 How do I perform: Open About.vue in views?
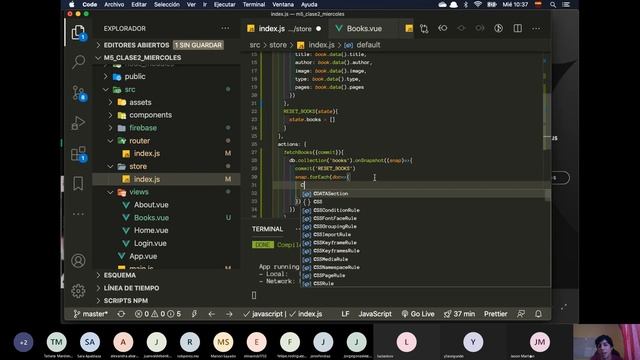(151, 205)
